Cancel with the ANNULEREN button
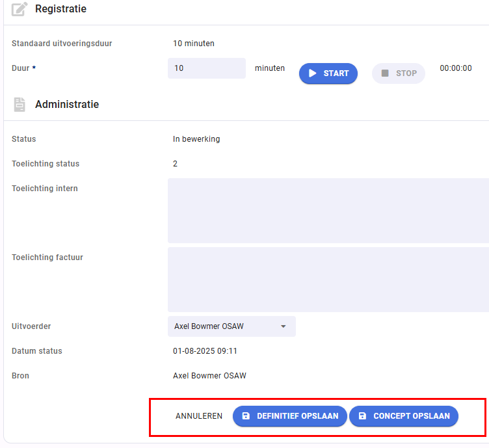 click(199, 416)
